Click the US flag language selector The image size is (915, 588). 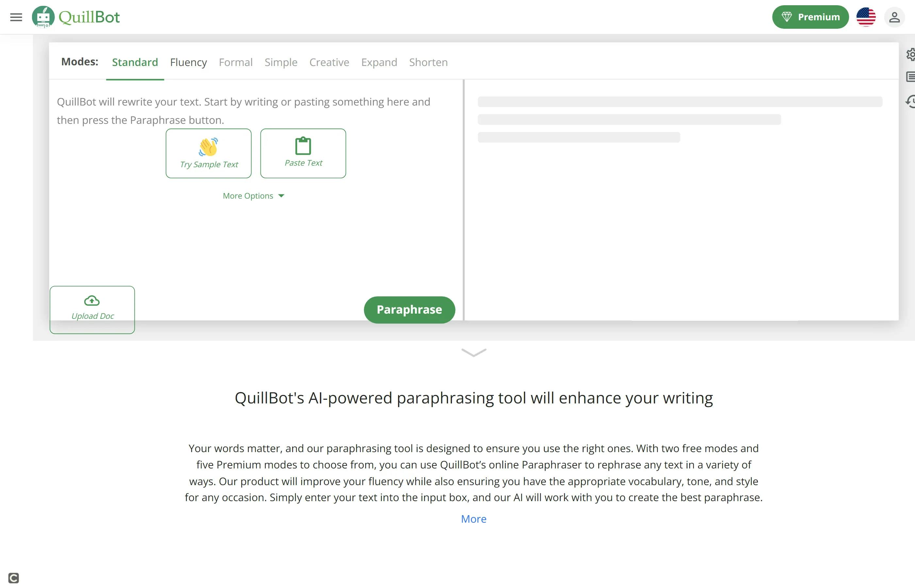coord(866,17)
